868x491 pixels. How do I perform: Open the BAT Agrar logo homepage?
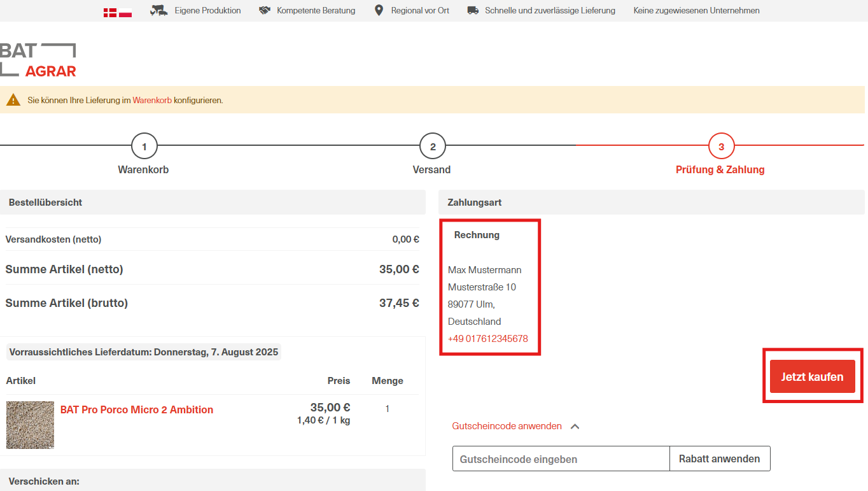[x=38, y=60]
